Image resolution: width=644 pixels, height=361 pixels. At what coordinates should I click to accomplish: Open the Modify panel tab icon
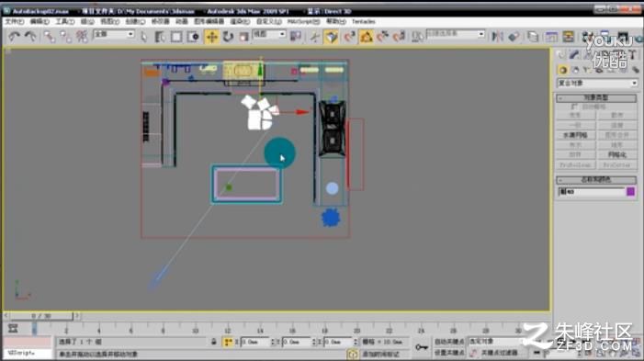point(574,54)
